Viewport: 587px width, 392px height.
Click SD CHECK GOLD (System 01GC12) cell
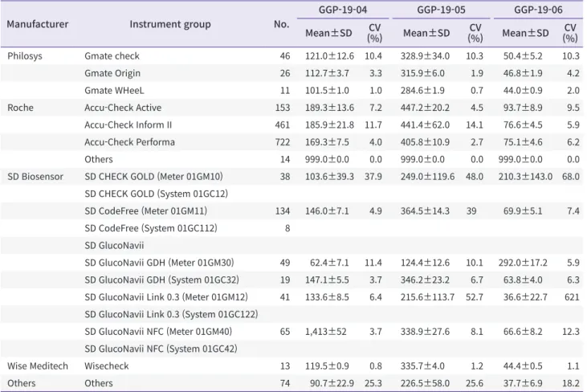click(156, 194)
